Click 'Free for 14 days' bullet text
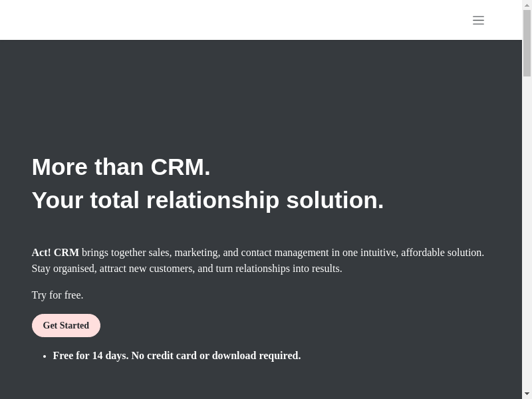Screen dimensions: 532x399 [90, 356]
